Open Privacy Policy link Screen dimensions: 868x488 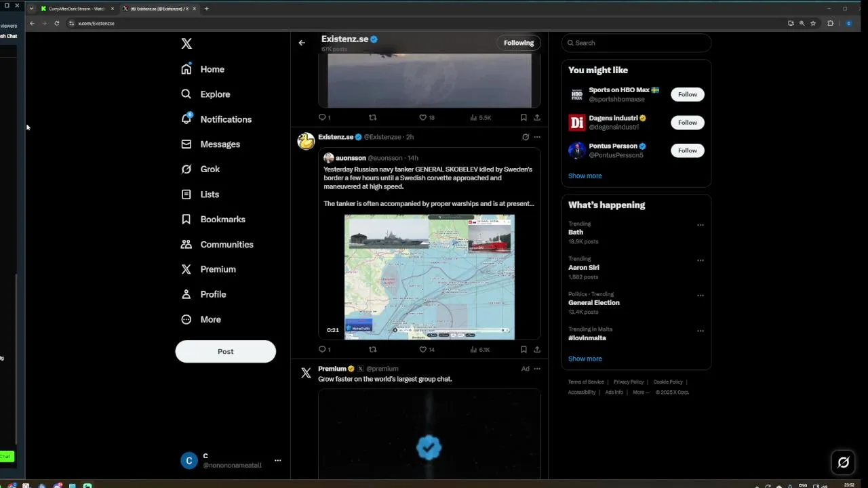(629, 382)
